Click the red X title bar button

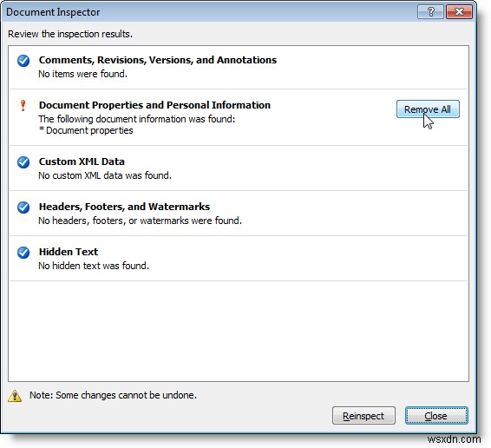pos(459,12)
